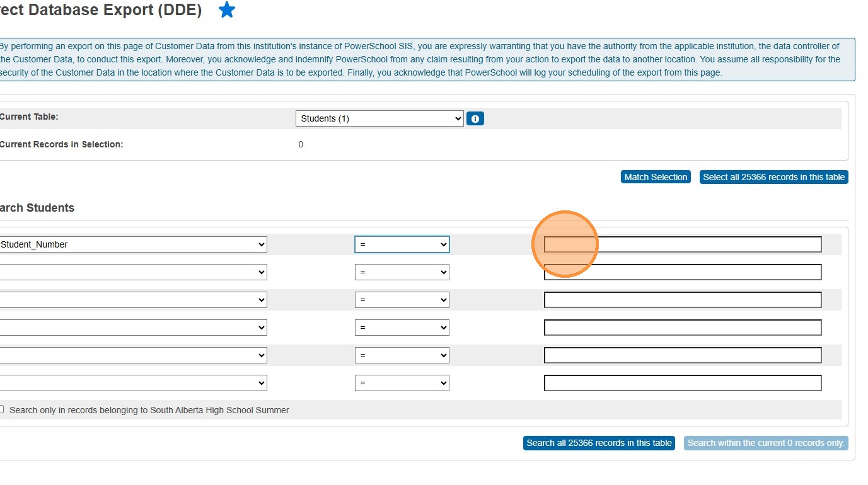
Task: Open the first row comparator dropdown
Action: click(402, 244)
